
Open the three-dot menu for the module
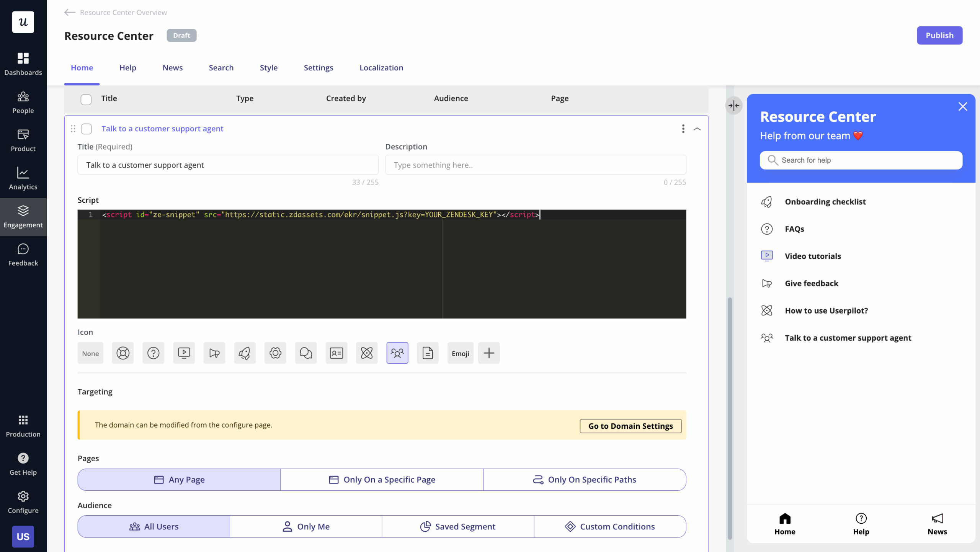pyautogui.click(x=683, y=129)
